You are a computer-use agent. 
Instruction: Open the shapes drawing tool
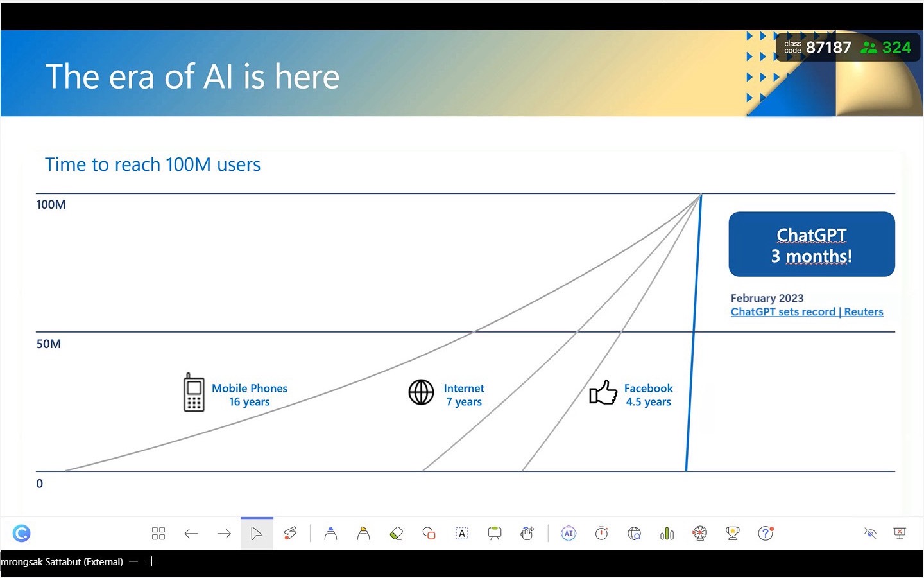point(429,533)
